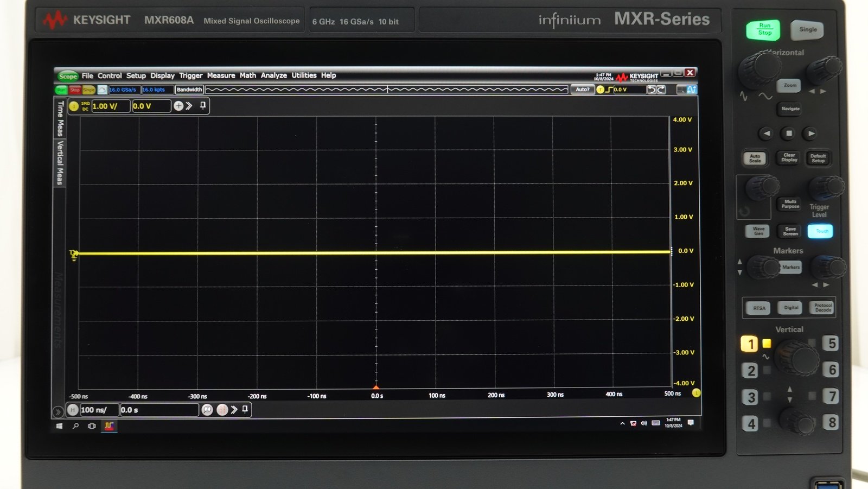Click the grid layout icon at top right

pos(681,90)
